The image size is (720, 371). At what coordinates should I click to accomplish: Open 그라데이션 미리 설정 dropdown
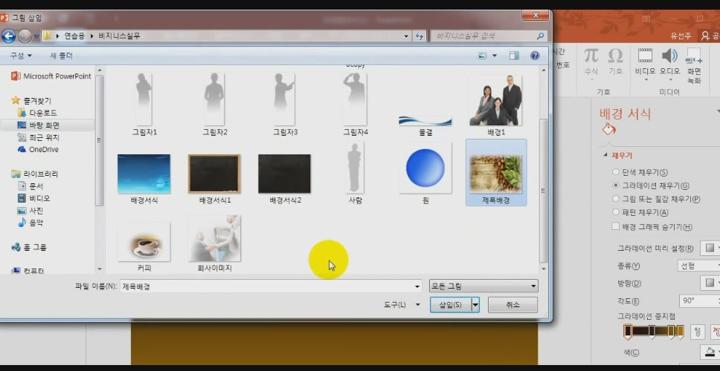pyautogui.click(x=710, y=248)
